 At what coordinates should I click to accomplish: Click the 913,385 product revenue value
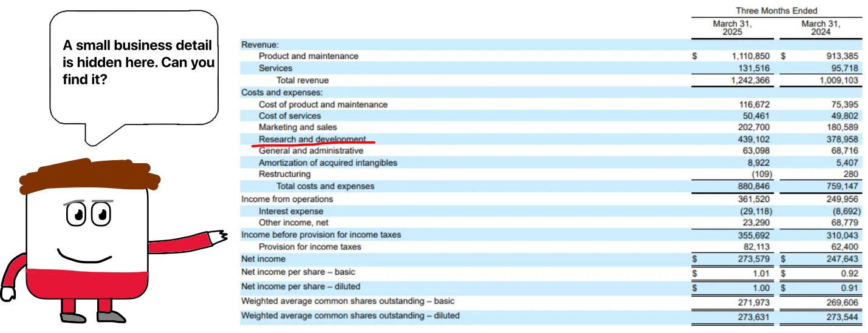click(x=842, y=56)
